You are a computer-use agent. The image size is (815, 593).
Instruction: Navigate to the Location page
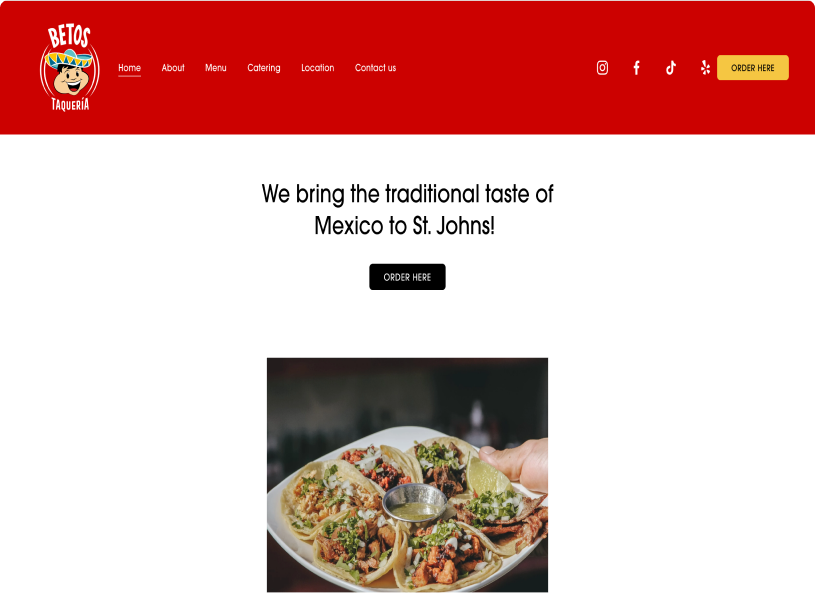click(x=318, y=68)
